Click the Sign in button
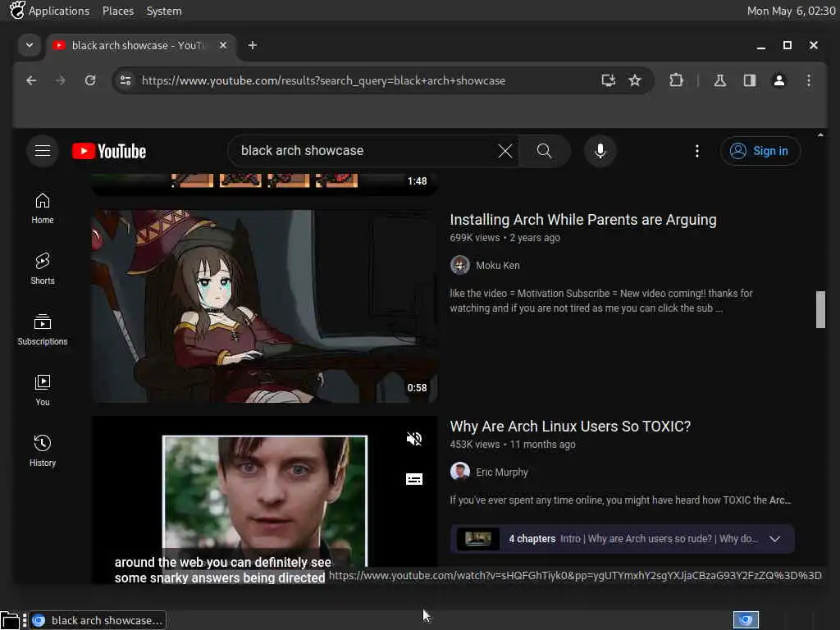Screen dimensions: 840x630 [760, 151]
